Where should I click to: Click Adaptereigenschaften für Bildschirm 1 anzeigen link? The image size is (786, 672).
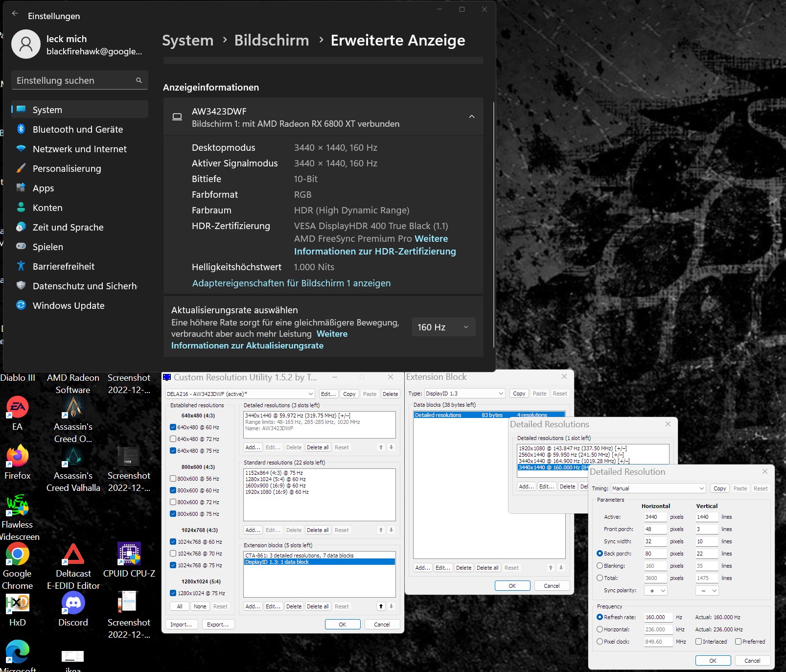(x=291, y=283)
